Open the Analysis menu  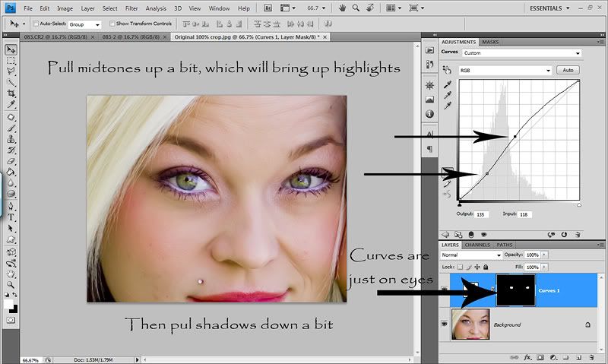[x=156, y=8]
